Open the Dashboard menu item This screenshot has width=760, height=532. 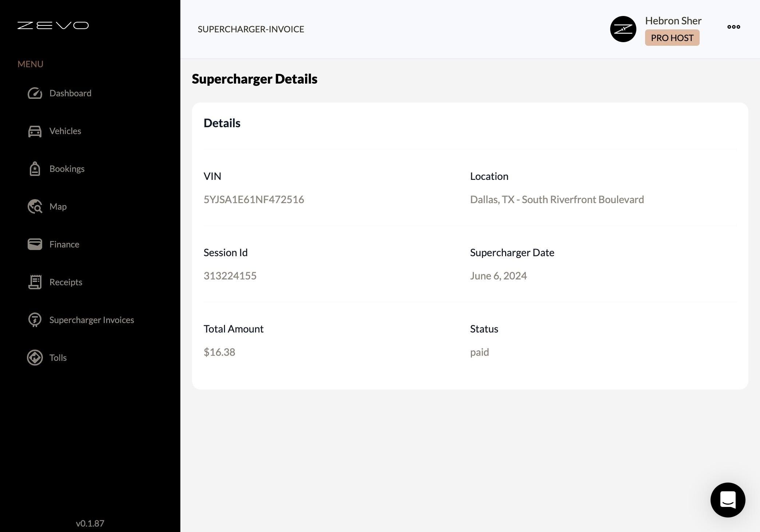[x=70, y=93]
